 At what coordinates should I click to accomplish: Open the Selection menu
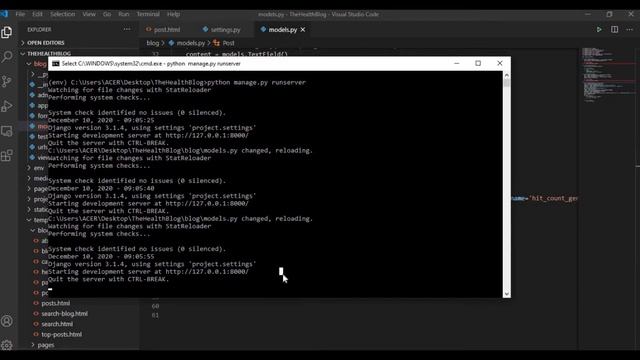tap(62, 14)
